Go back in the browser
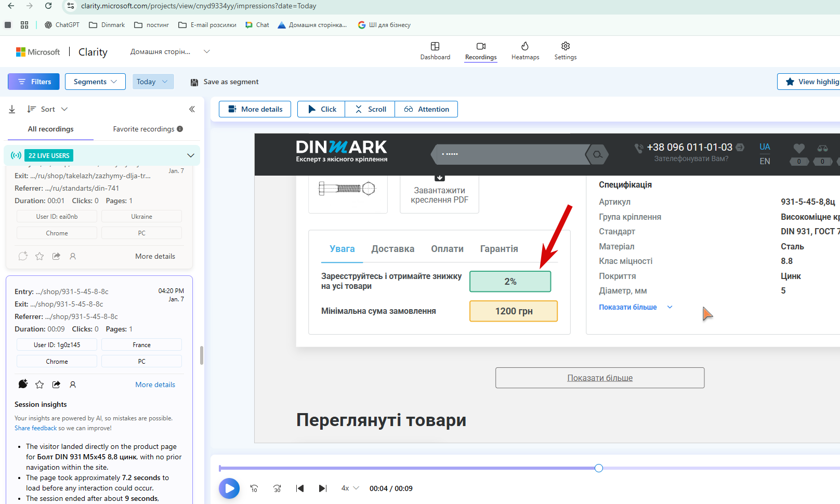The image size is (840, 504). pos(11,6)
